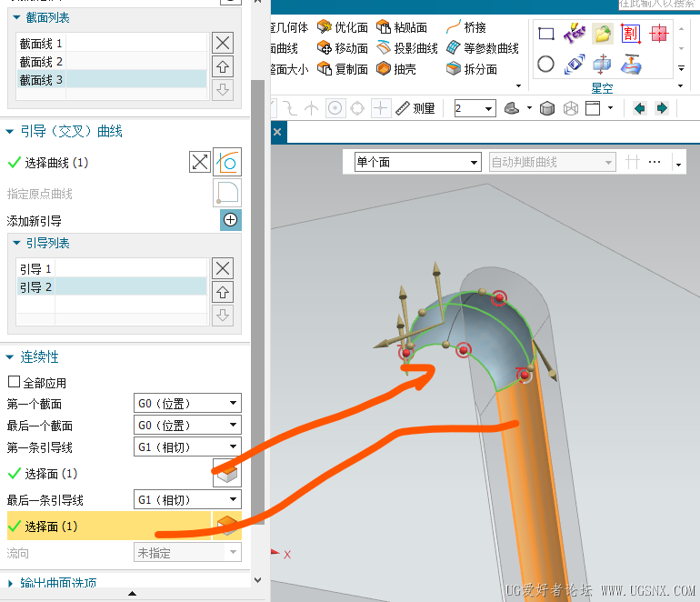Collapse dialog using bottom up arrow
This screenshot has height=602, width=700.
[132, 594]
